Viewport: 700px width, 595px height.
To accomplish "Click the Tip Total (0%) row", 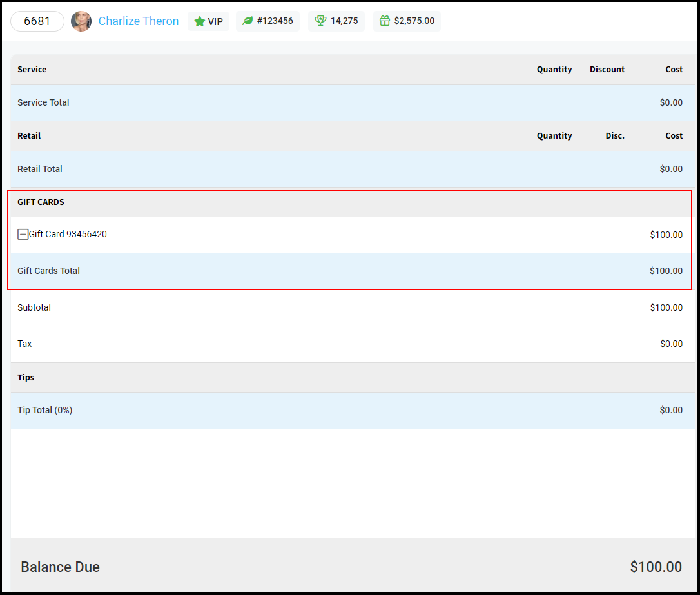I will pos(353,410).
